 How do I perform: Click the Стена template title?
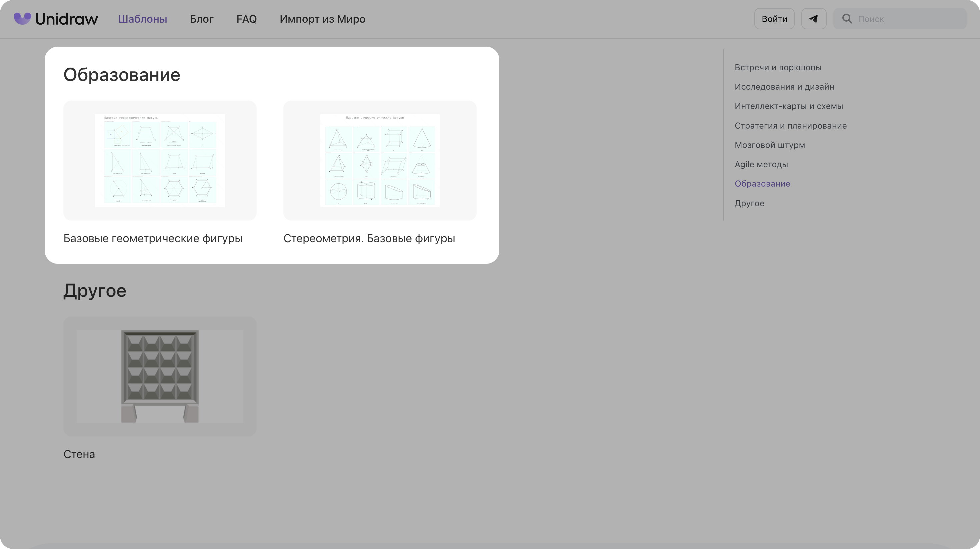79,454
